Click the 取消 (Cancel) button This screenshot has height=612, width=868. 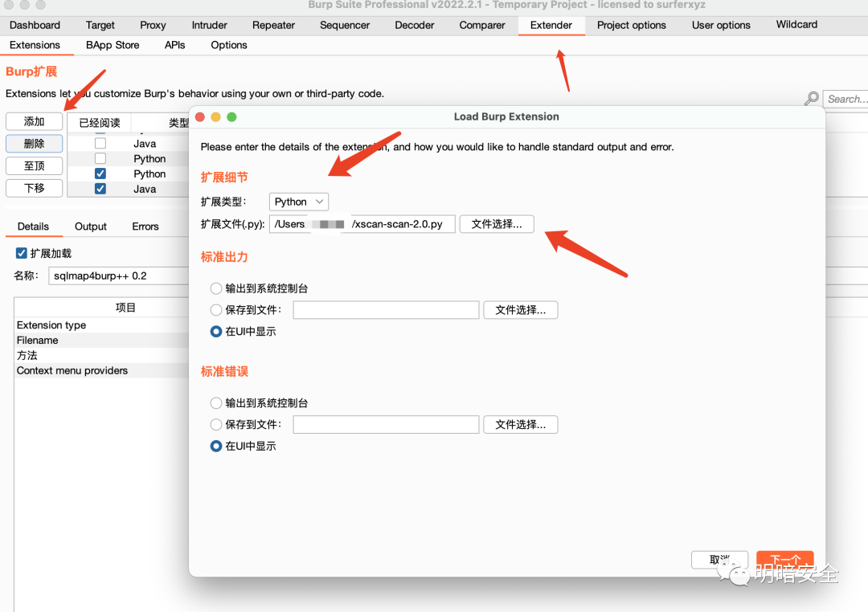719,560
